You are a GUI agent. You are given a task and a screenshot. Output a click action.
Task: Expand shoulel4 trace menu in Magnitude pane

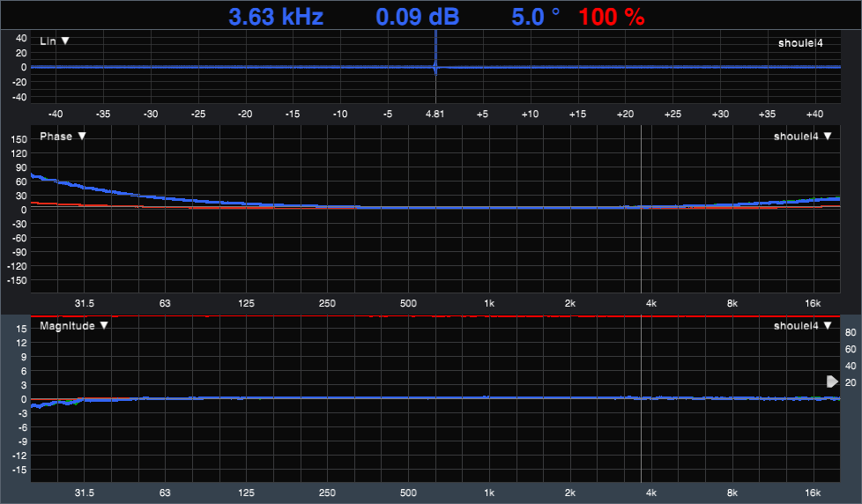click(802, 326)
